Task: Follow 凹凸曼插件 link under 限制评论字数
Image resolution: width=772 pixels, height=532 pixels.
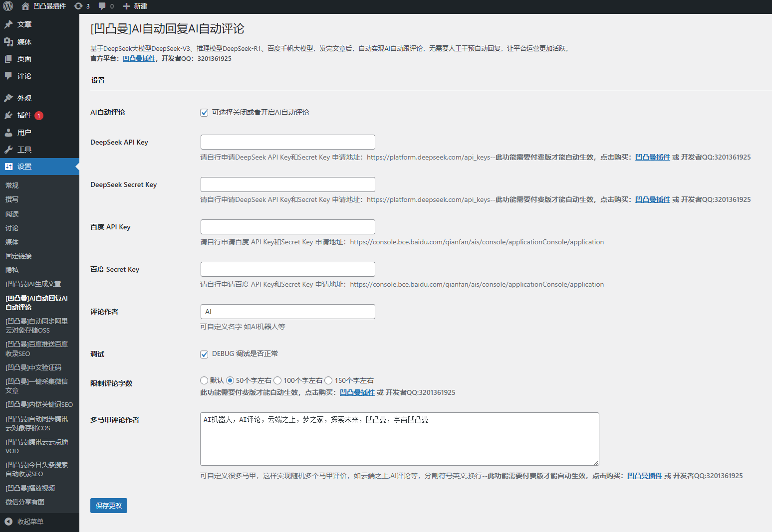Action: pos(357,392)
